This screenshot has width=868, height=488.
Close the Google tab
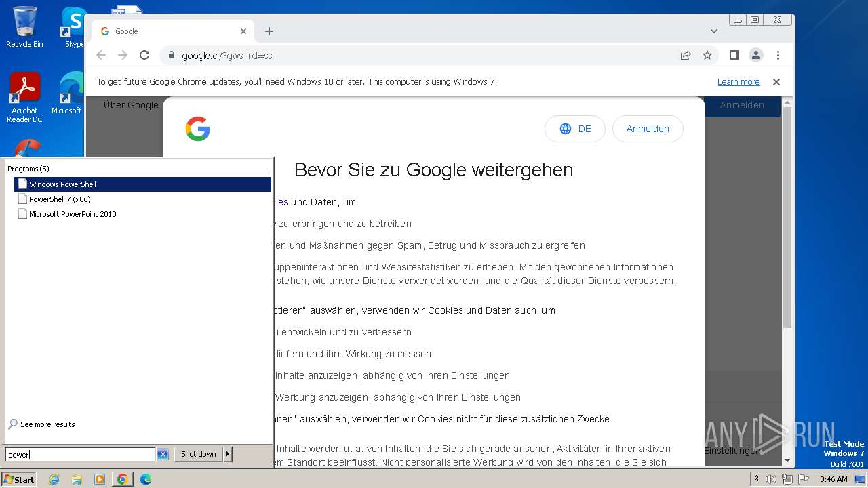243,31
